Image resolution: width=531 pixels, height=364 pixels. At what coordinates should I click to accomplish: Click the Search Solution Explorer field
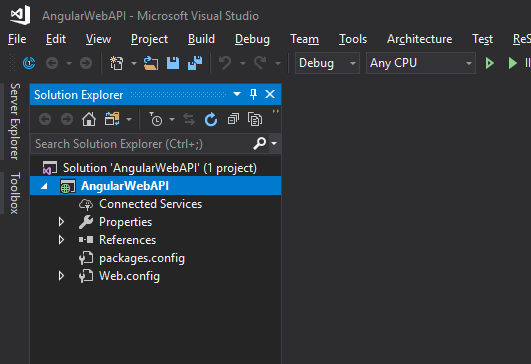[142, 144]
